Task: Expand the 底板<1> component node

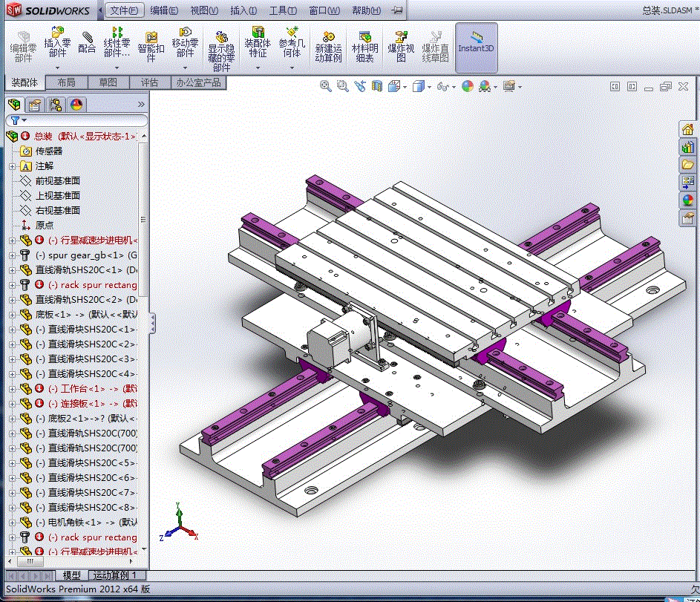Action: tap(12, 315)
